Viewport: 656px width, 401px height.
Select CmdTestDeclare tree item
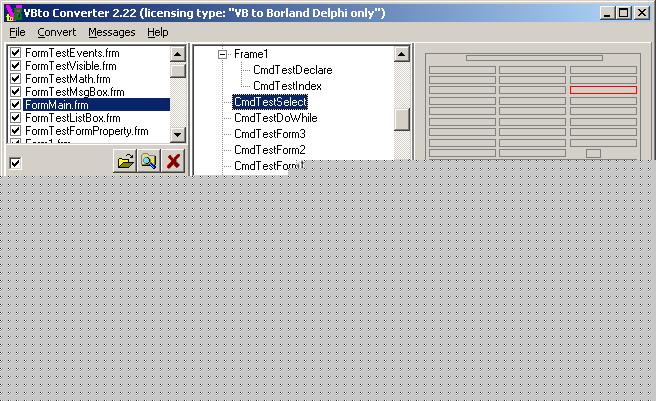click(292, 70)
